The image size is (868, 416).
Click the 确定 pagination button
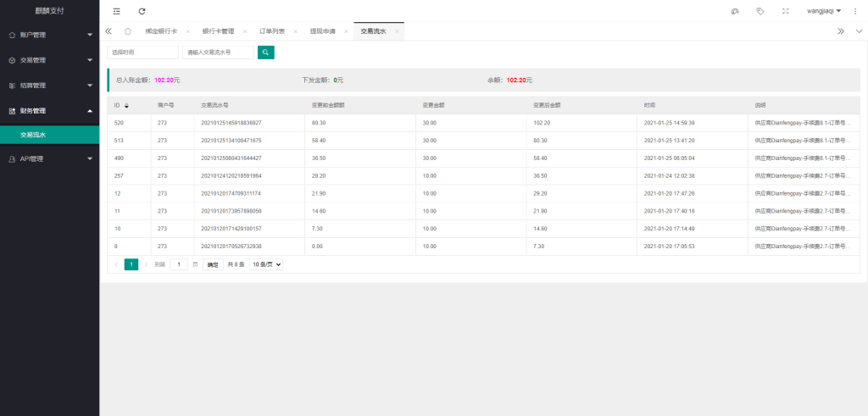tap(213, 264)
